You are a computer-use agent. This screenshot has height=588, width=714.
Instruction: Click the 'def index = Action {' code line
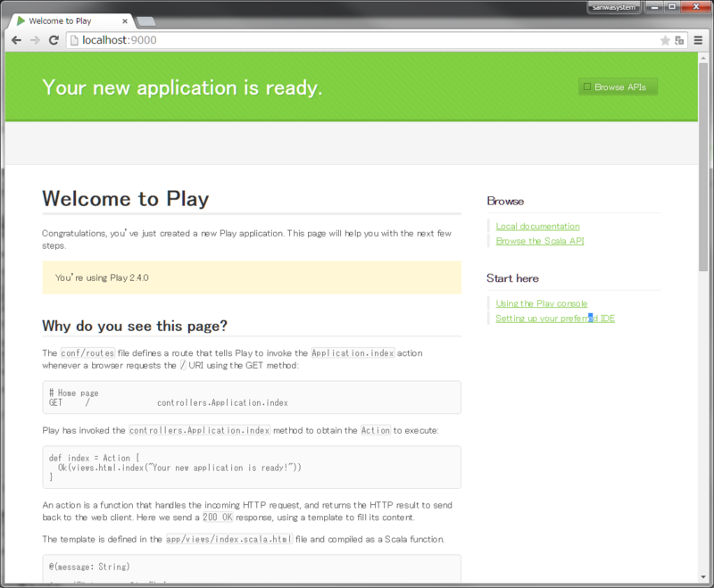click(95, 458)
